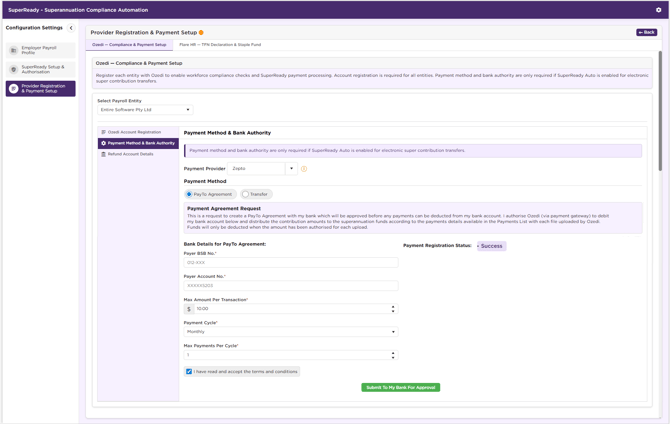Click the SuperReady Setup & Authorisation shield icon
This screenshot has width=670, height=424.
[x=14, y=69]
